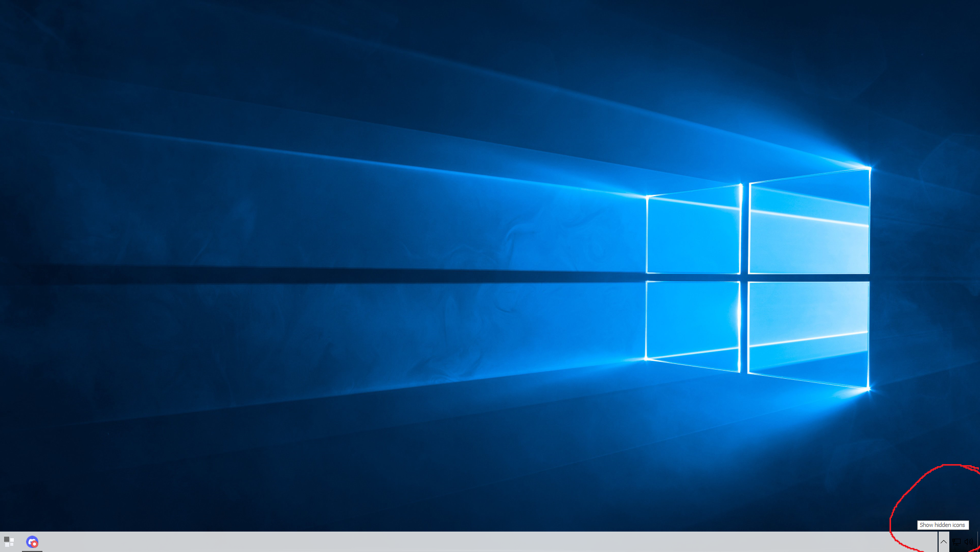Click the glowing bottom-right corner of the logo

click(868, 389)
